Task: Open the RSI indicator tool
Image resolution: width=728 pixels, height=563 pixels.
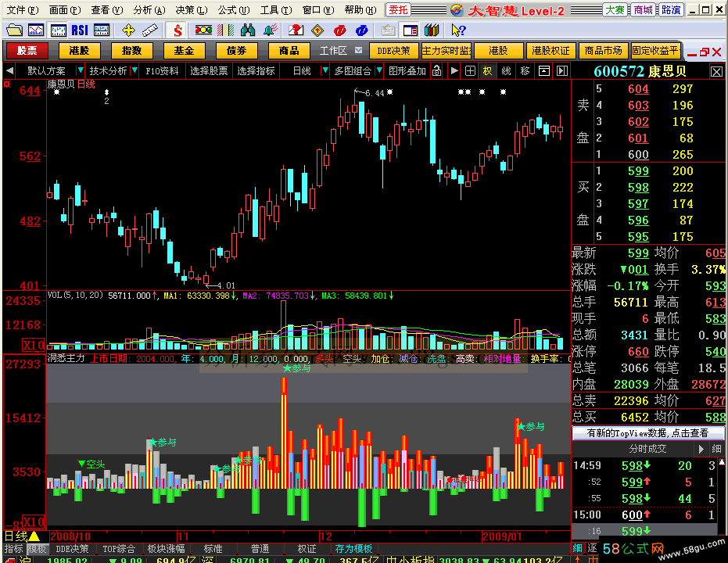Action: coord(80,30)
